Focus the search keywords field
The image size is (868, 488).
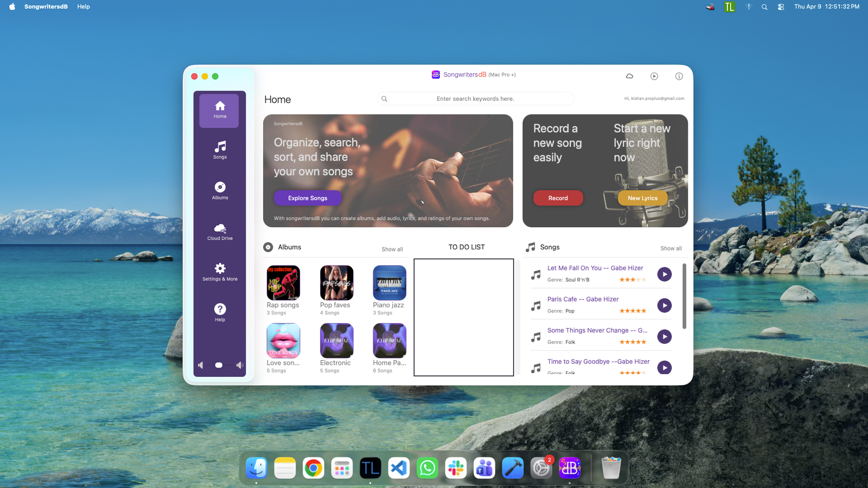475,99
